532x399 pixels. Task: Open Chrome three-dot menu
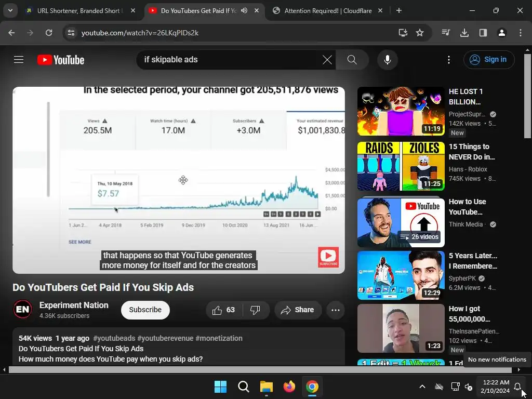point(521,33)
